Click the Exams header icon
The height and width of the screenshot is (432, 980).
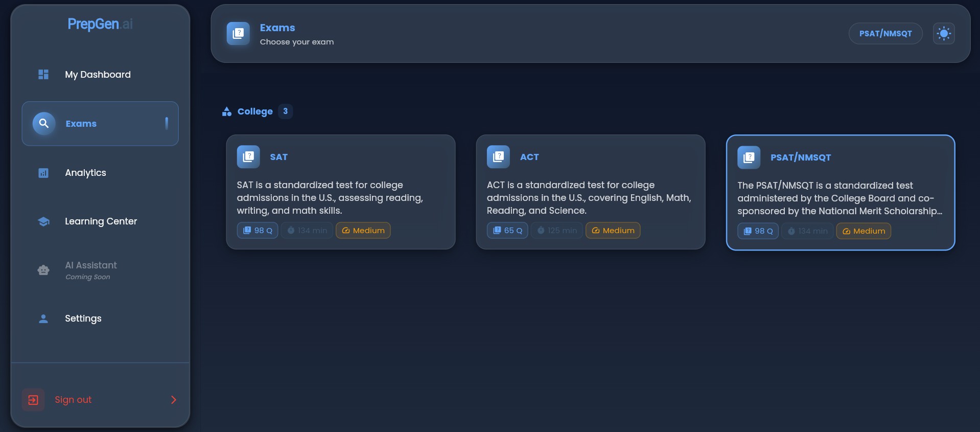tap(238, 34)
